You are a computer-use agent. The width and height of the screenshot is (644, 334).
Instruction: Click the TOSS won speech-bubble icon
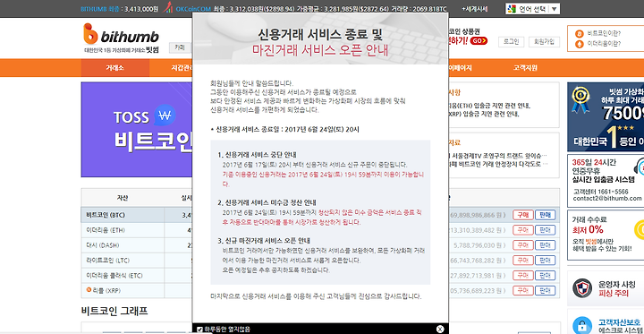click(x=165, y=115)
